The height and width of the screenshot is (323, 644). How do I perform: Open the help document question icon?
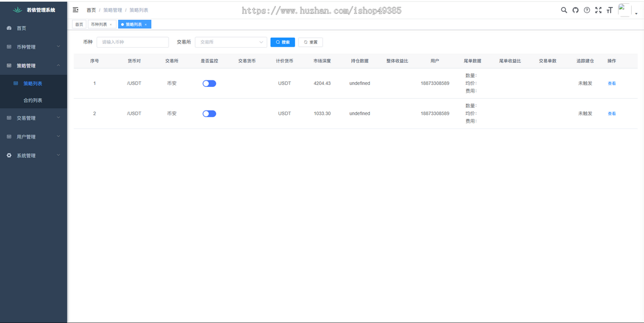coord(587,10)
